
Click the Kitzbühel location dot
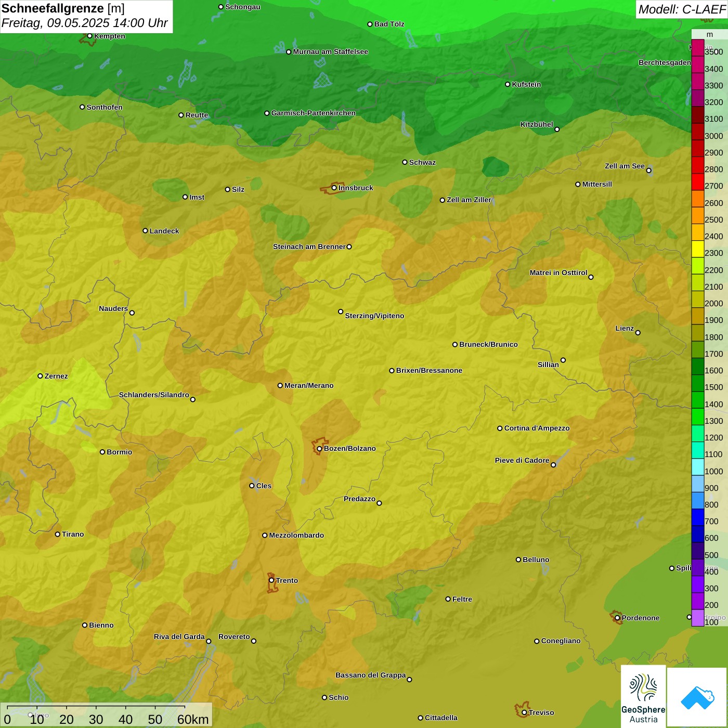(557, 129)
